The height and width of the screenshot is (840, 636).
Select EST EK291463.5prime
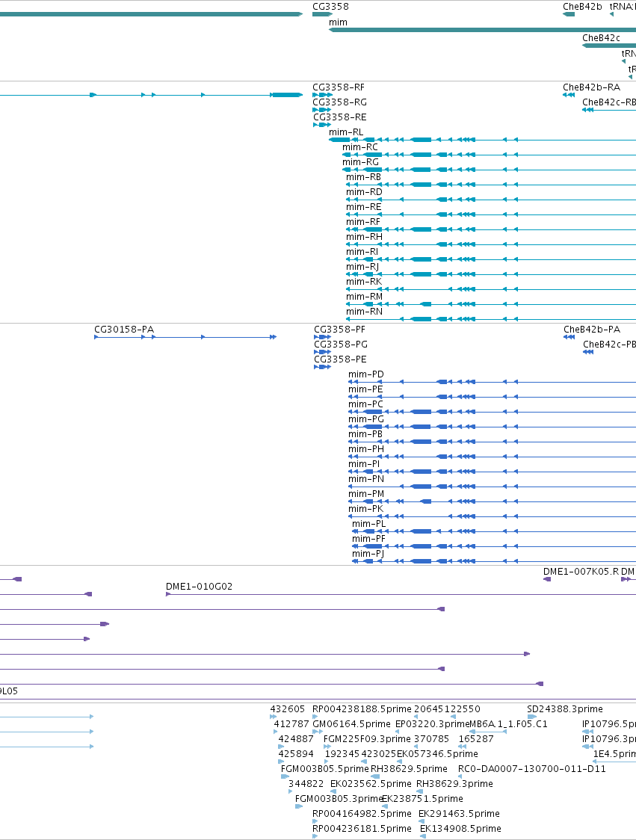[459, 814]
